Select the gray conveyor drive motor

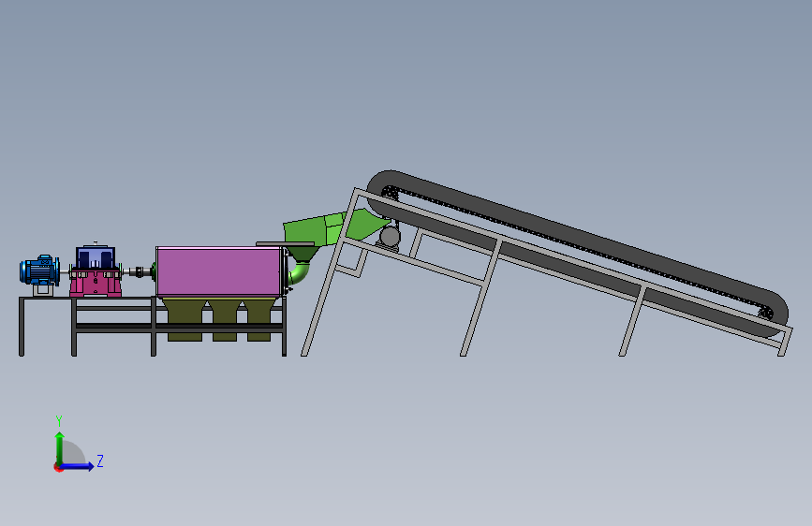pos(389,238)
